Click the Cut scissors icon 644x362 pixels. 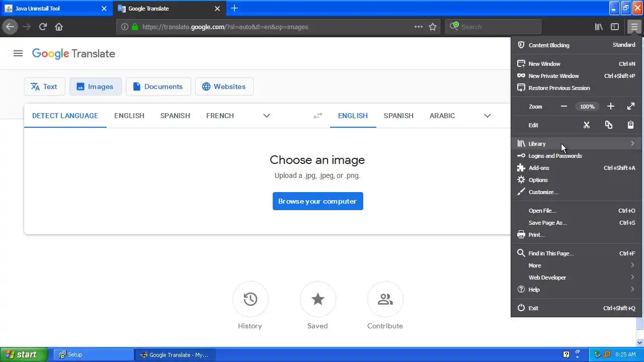click(x=586, y=125)
